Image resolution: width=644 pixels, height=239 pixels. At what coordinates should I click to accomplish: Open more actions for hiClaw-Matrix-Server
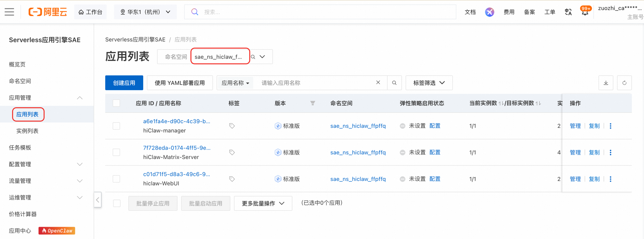611,152
